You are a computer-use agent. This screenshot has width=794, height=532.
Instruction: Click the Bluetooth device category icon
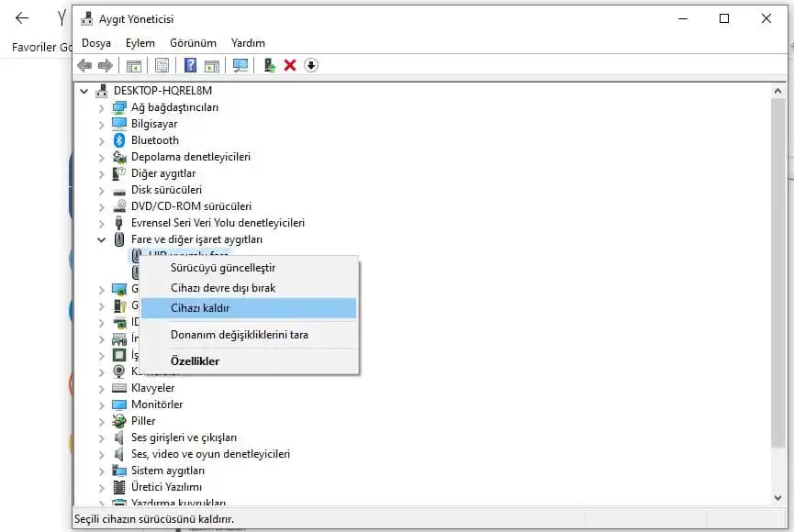118,140
